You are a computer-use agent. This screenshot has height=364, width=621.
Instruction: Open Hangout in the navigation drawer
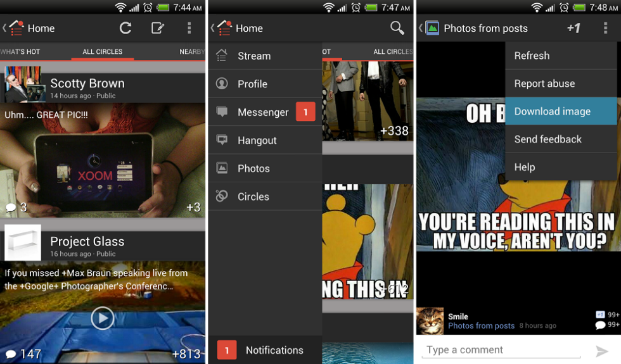(265, 141)
